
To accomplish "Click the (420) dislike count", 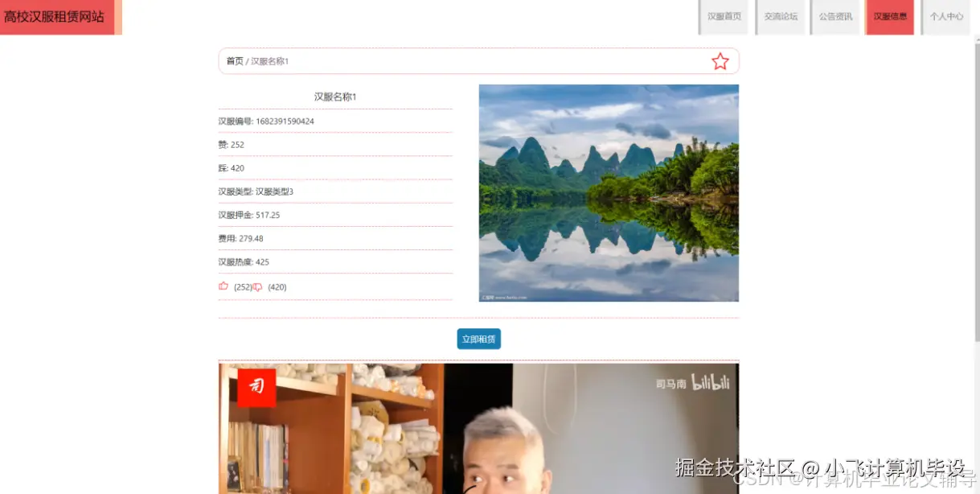I will [x=277, y=287].
